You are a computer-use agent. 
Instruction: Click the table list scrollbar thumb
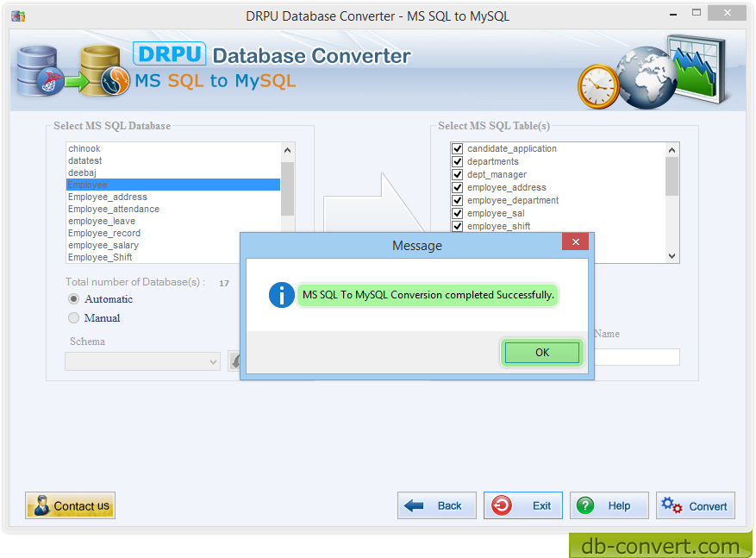click(672, 177)
